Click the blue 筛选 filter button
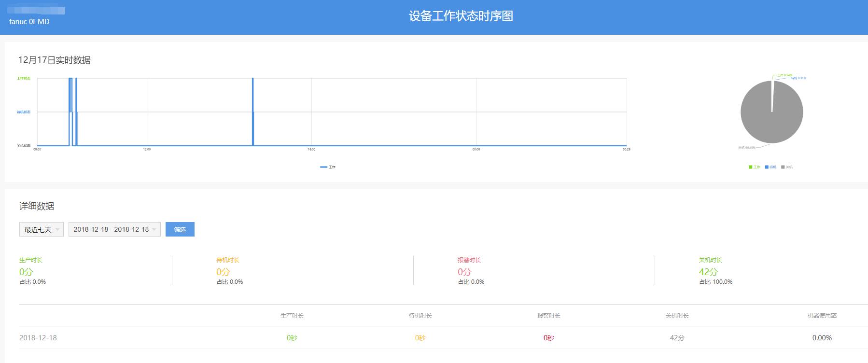The image size is (868, 363). click(180, 229)
